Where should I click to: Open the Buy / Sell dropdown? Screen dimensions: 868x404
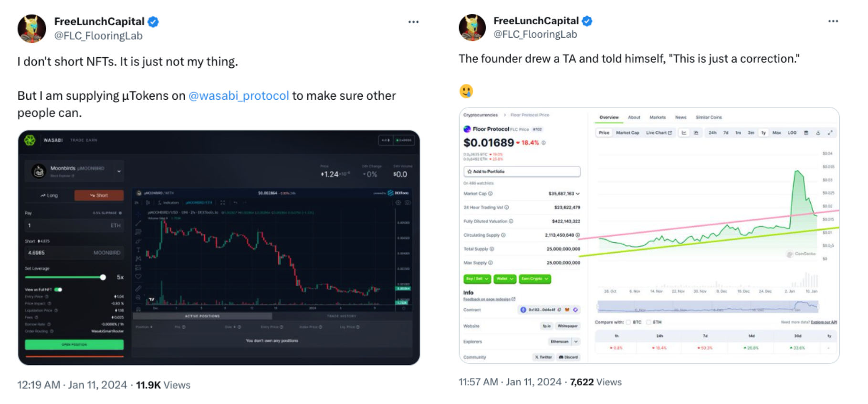click(477, 279)
